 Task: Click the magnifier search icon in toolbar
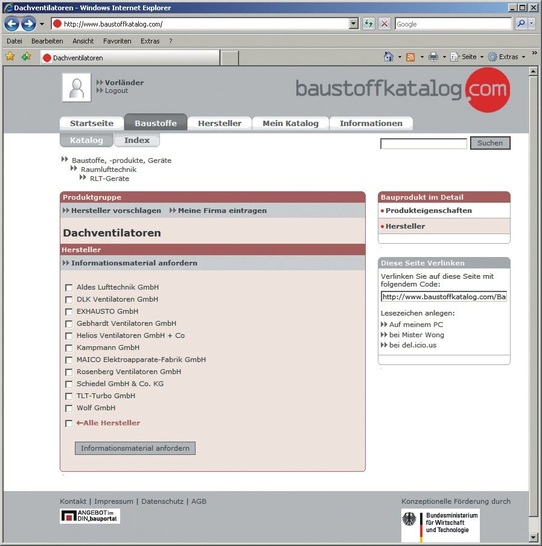coord(521,24)
